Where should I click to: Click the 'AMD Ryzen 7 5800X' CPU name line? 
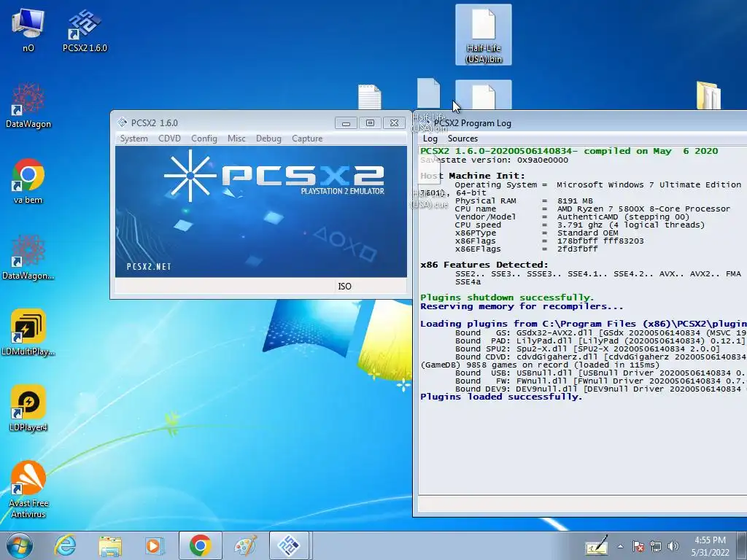[x=592, y=209]
